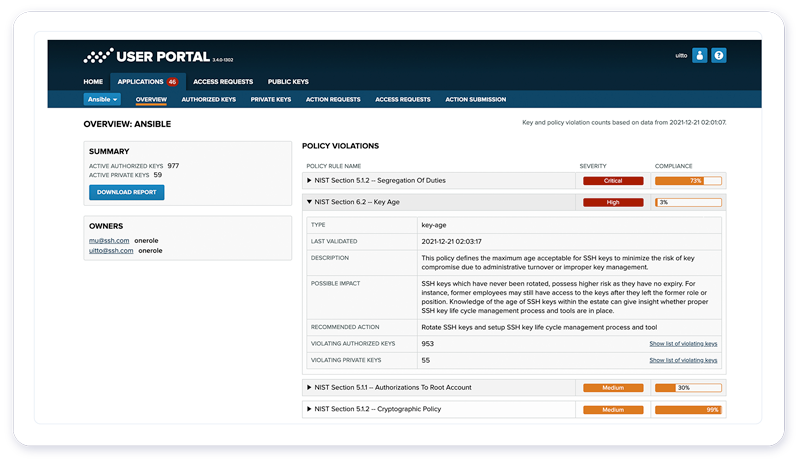Select the Authorized Keys sub-tab

(208, 100)
